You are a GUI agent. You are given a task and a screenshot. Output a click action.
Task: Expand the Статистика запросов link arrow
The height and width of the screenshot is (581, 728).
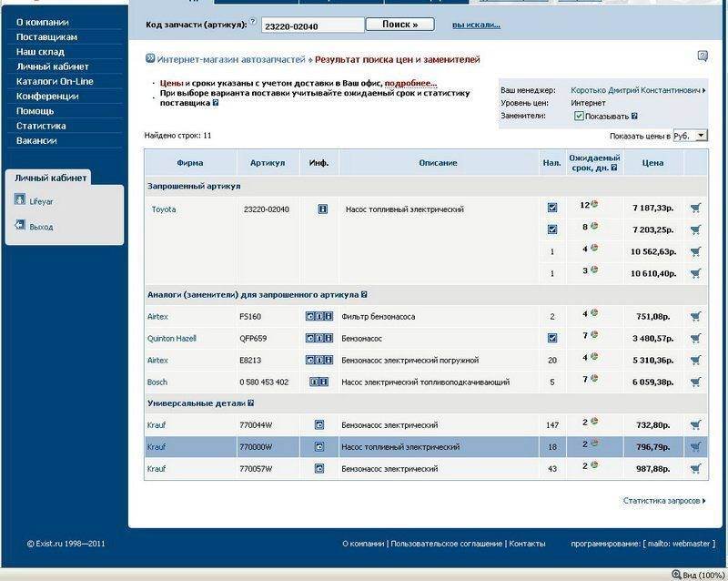(703, 501)
